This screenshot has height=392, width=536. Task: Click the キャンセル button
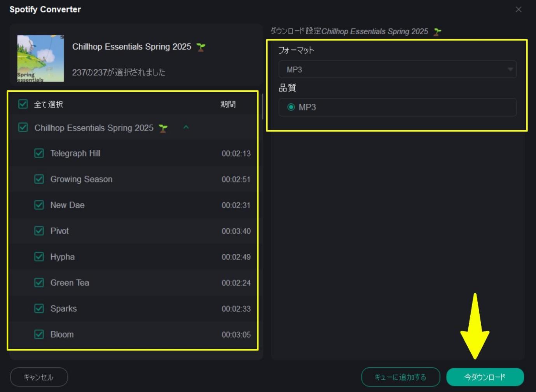click(39, 377)
